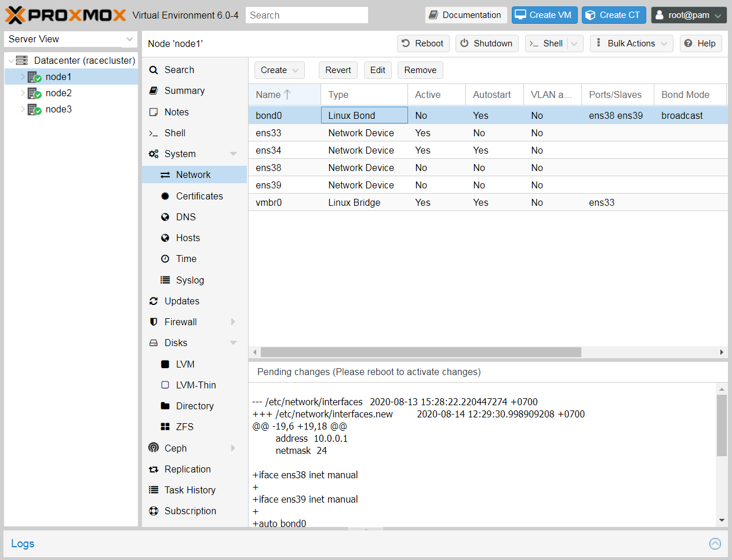Sort by the Name column header
The height and width of the screenshot is (560, 732).
(x=285, y=94)
